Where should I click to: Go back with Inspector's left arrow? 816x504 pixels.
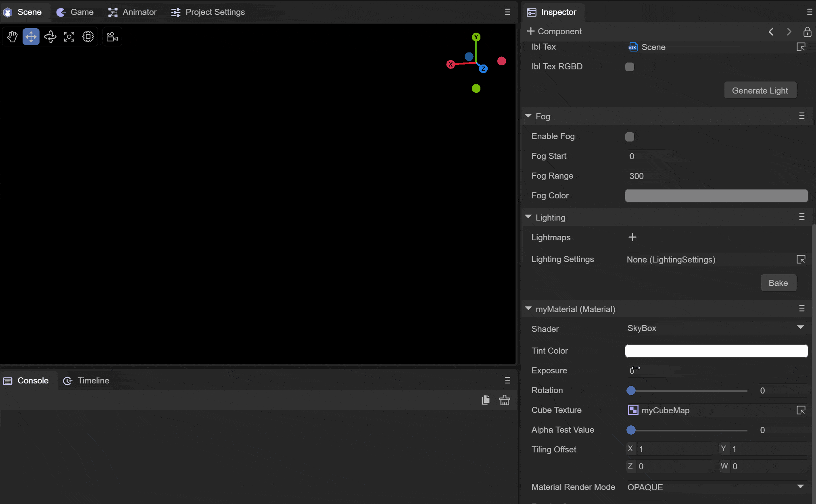(x=771, y=31)
